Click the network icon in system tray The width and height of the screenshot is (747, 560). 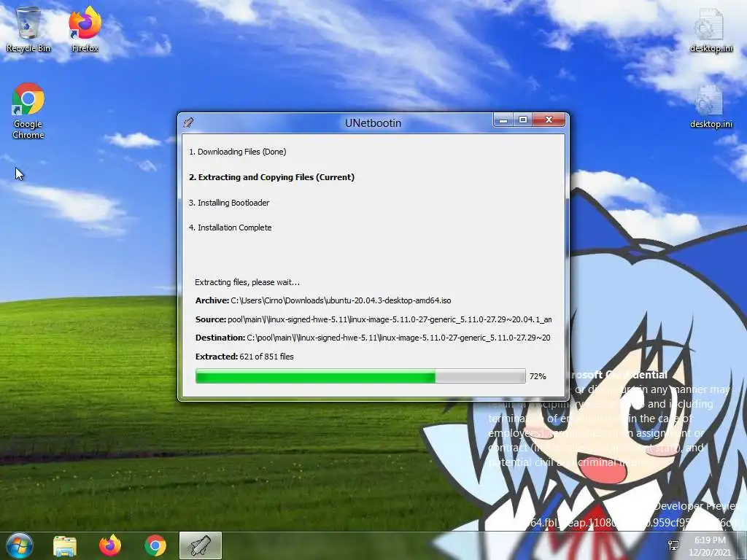tap(673, 545)
